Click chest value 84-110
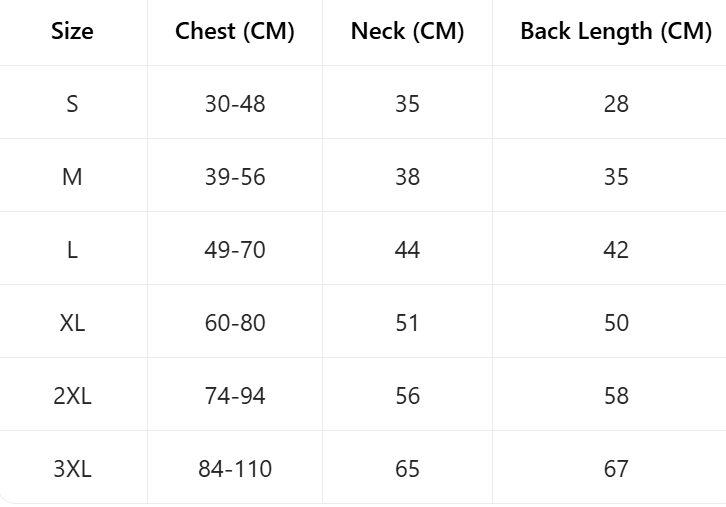Viewport: 726px width, 507px height. tap(235, 469)
